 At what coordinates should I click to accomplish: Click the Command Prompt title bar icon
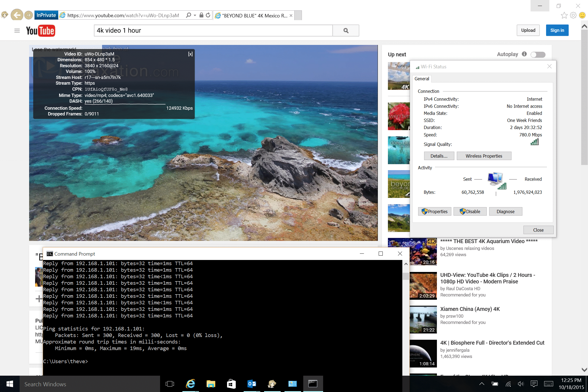click(50, 254)
